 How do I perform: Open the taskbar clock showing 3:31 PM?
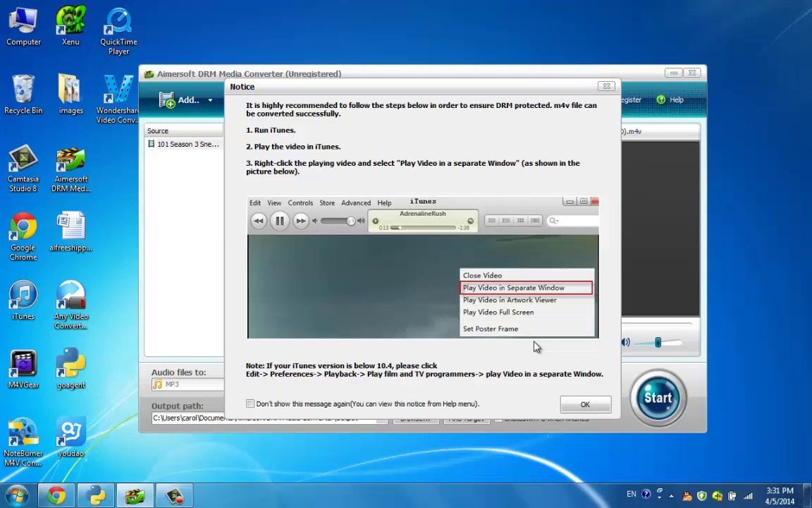tap(779, 495)
